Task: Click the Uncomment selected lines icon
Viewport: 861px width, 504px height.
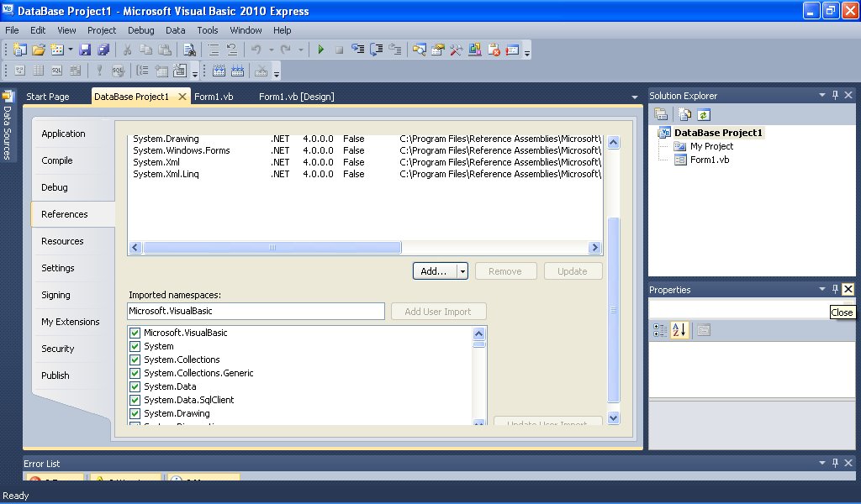Action: click(x=232, y=50)
